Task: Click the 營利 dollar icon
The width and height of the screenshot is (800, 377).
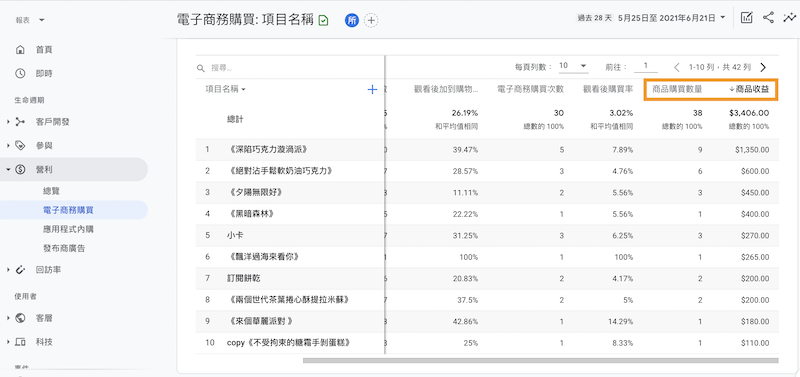Action: point(20,169)
